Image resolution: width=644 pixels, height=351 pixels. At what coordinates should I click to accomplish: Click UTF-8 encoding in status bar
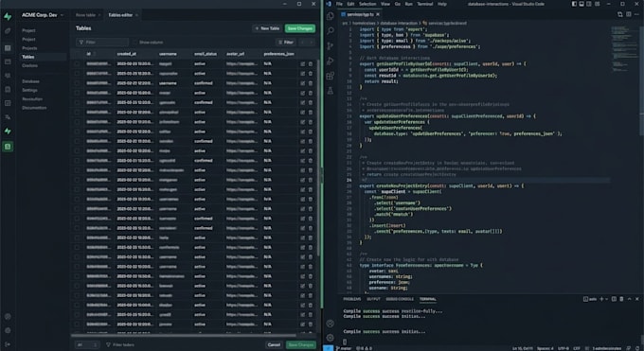click(x=563, y=348)
